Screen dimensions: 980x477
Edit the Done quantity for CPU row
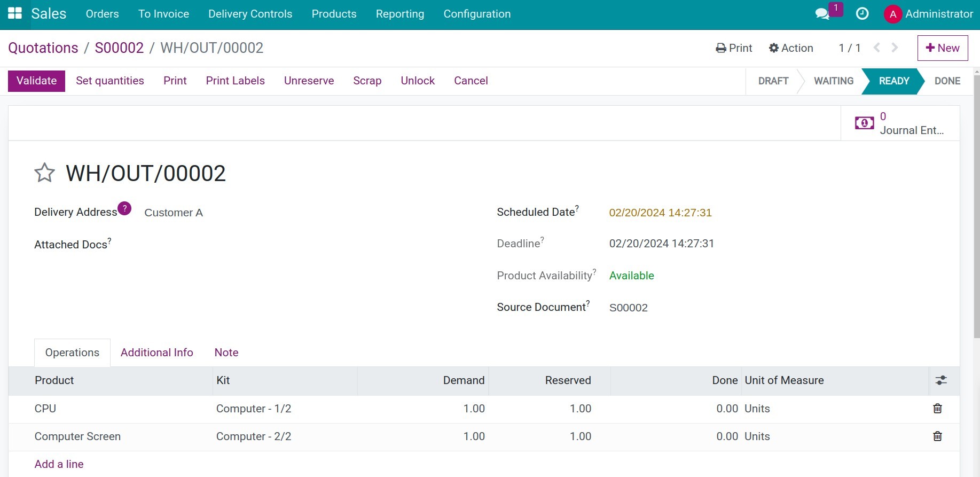click(676, 409)
